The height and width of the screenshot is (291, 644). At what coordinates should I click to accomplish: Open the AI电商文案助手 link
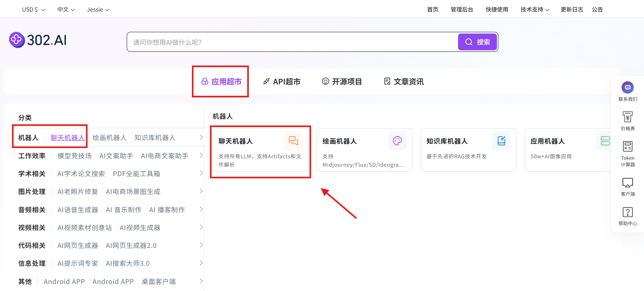click(x=165, y=156)
